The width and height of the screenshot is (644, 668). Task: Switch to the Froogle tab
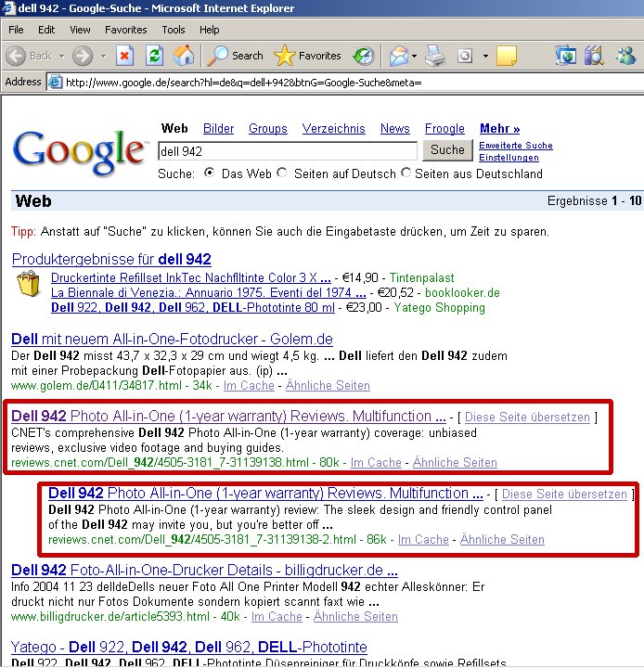[x=444, y=128]
